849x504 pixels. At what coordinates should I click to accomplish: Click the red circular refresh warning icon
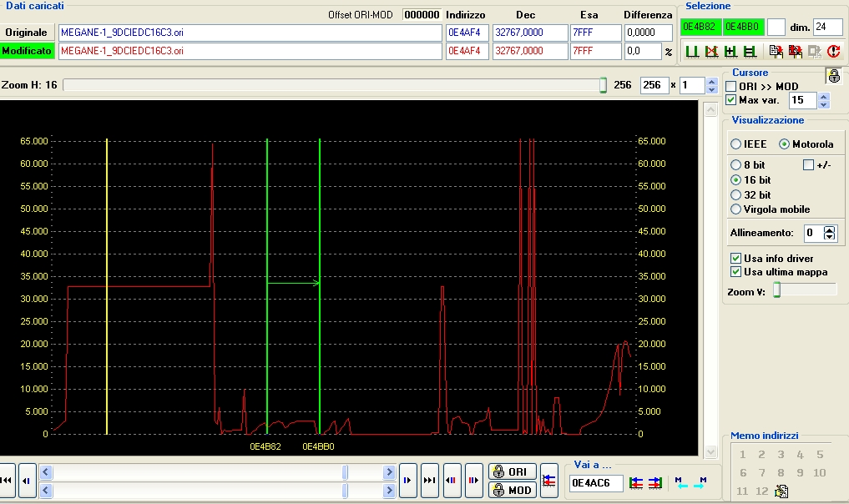point(834,52)
